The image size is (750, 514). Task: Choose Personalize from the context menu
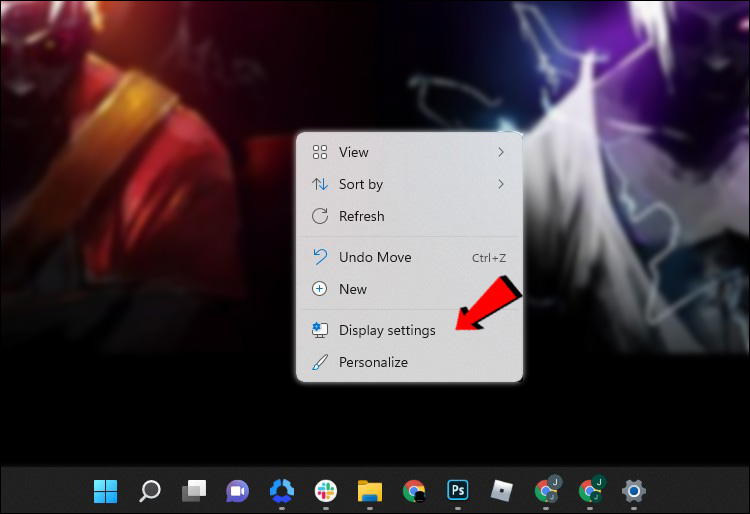(x=409, y=362)
